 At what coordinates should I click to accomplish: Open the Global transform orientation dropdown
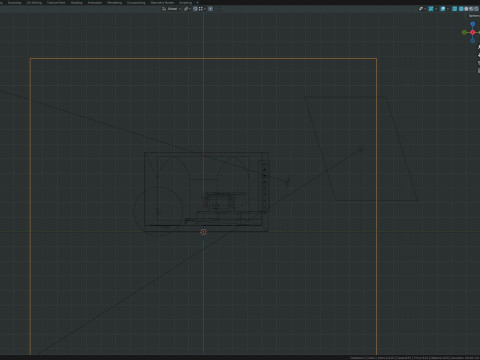(x=171, y=9)
